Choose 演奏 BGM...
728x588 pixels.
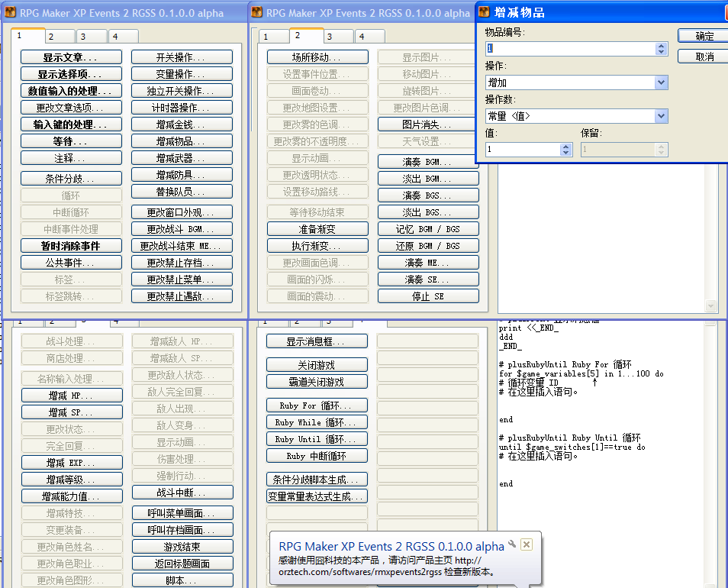pos(428,162)
